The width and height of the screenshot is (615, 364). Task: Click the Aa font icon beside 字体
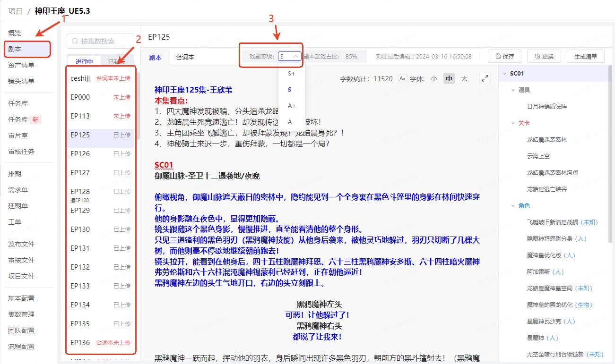tap(402, 79)
